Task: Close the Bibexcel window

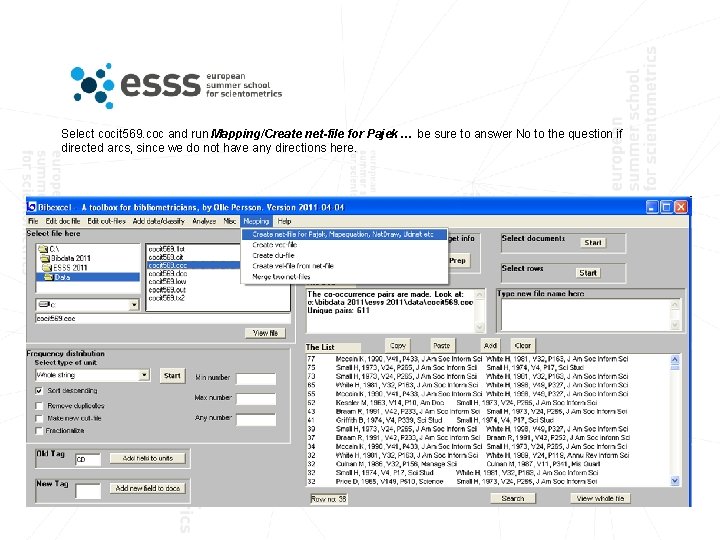Action: click(681, 207)
